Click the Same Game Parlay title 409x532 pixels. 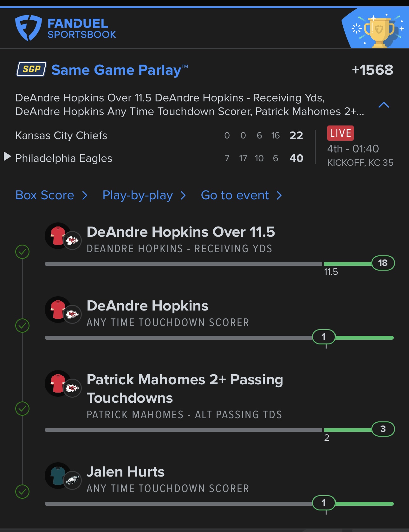tap(120, 70)
